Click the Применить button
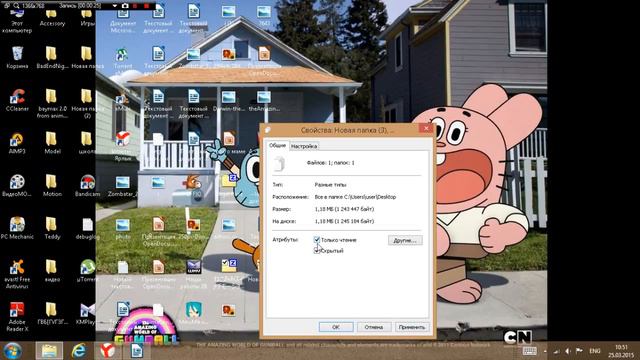The image size is (640, 360). tap(412, 327)
